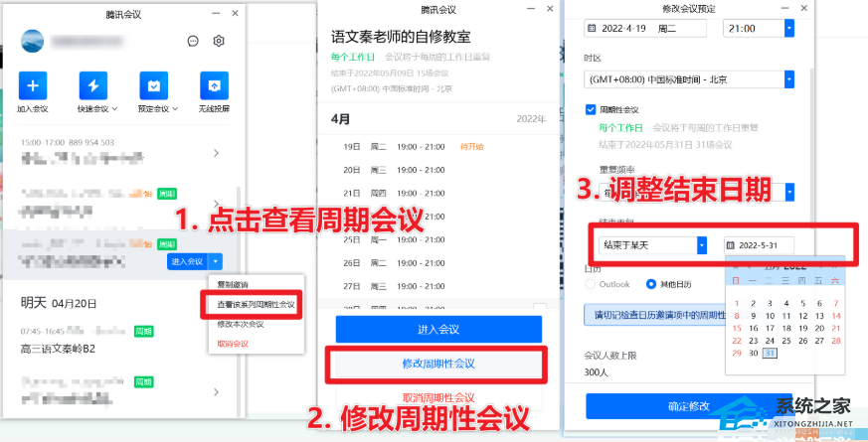Pick day 30 in the calendar popup
The image size is (868, 442).
753,353
